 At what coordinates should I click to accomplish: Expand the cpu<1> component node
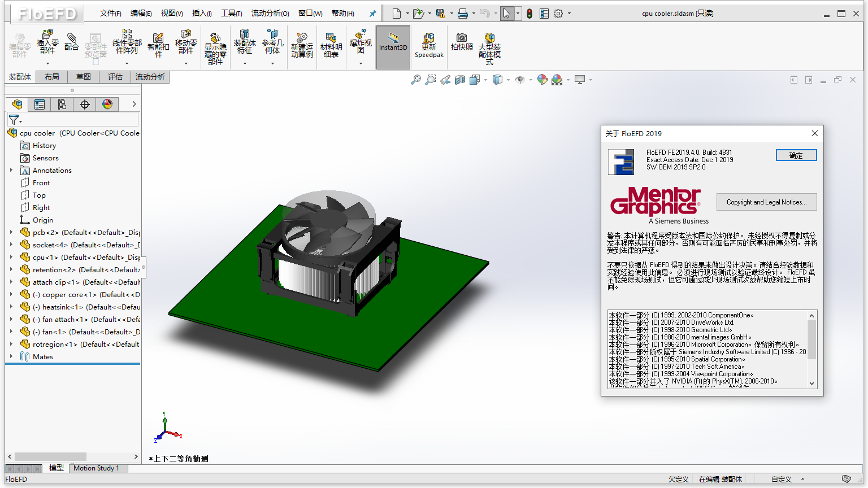pyautogui.click(x=11, y=257)
